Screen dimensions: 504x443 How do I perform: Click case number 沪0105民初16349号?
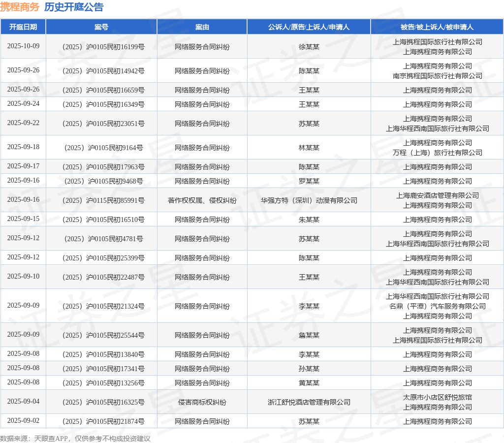pyautogui.click(x=103, y=104)
